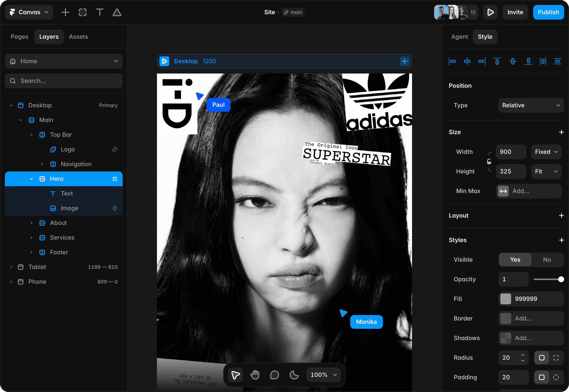
Task: Select the comment tool in bottom bar
Action: pos(274,375)
